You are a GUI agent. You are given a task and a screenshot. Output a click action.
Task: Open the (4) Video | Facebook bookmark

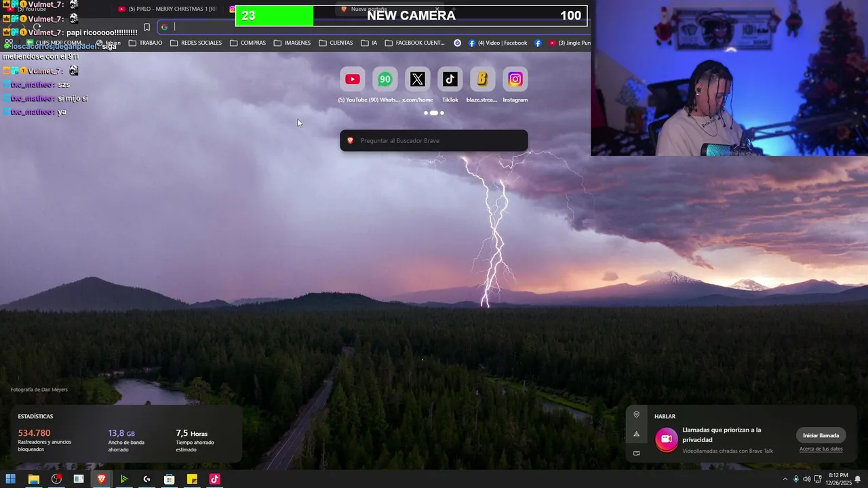tap(497, 43)
